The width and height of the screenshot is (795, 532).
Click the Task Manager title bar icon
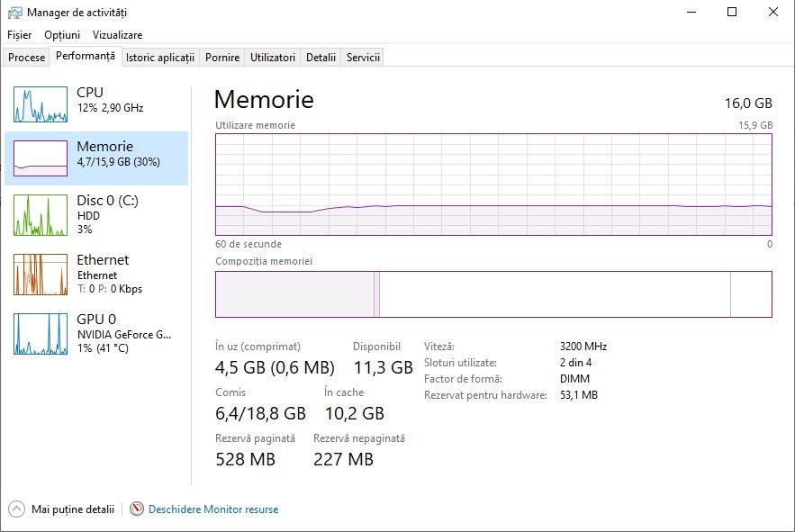[14, 13]
